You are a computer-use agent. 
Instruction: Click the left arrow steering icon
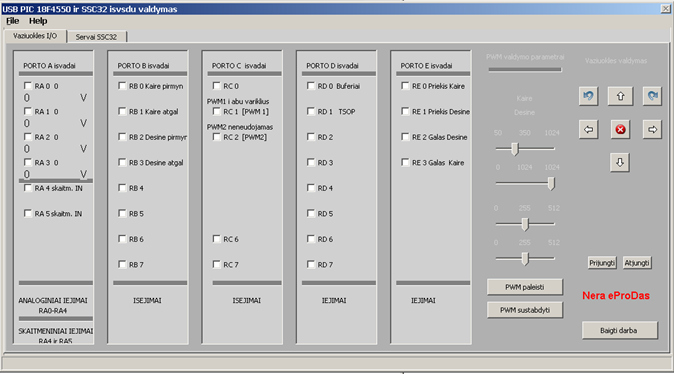coord(588,129)
